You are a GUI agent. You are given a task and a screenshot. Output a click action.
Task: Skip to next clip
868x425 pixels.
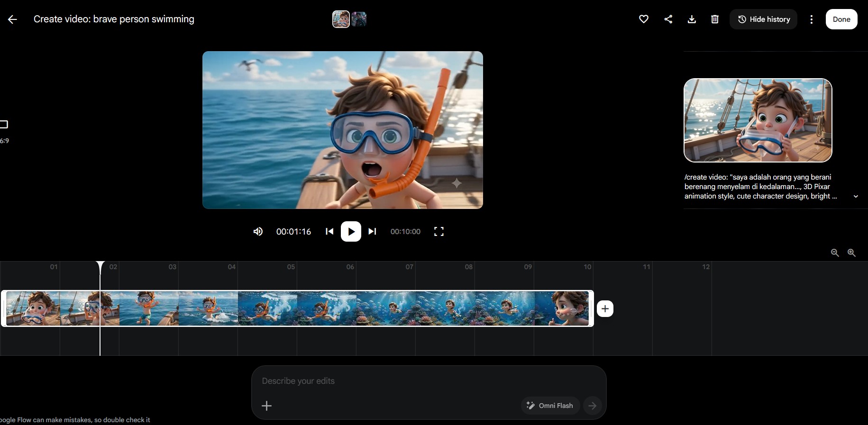[372, 232]
